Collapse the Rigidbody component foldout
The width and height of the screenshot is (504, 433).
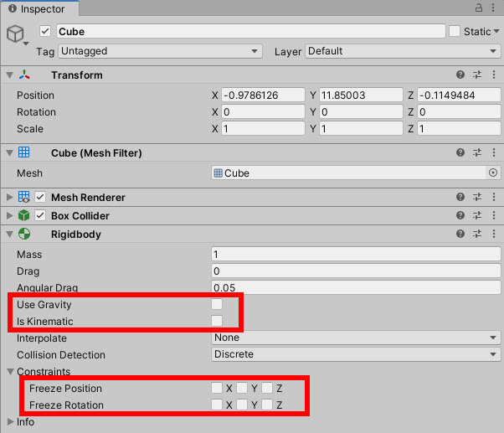click(x=10, y=234)
